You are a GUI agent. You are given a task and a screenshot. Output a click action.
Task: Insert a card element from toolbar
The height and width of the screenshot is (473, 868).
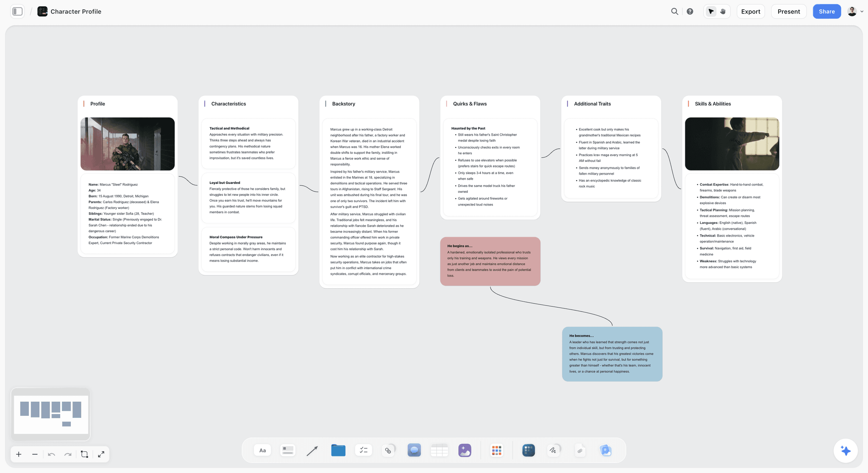[x=288, y=450]
